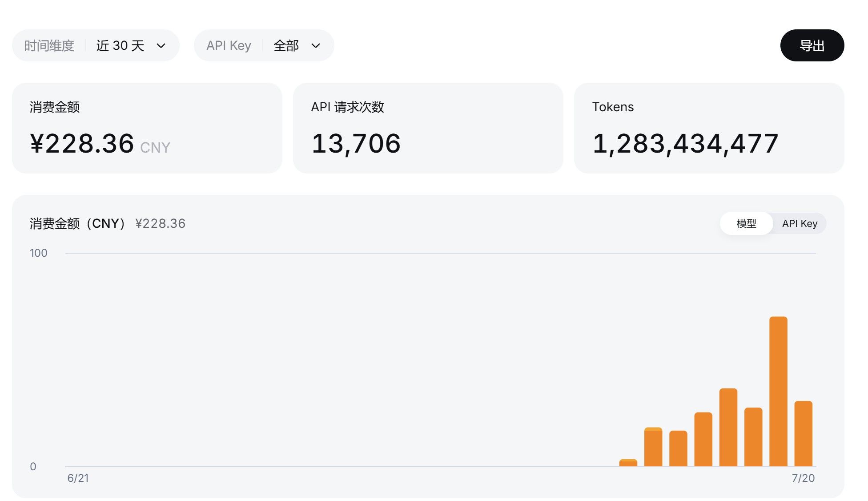Click the ¥228.36 CNY total amount
This screenshot has width=868, height=501.
click(x=100, y=144)
